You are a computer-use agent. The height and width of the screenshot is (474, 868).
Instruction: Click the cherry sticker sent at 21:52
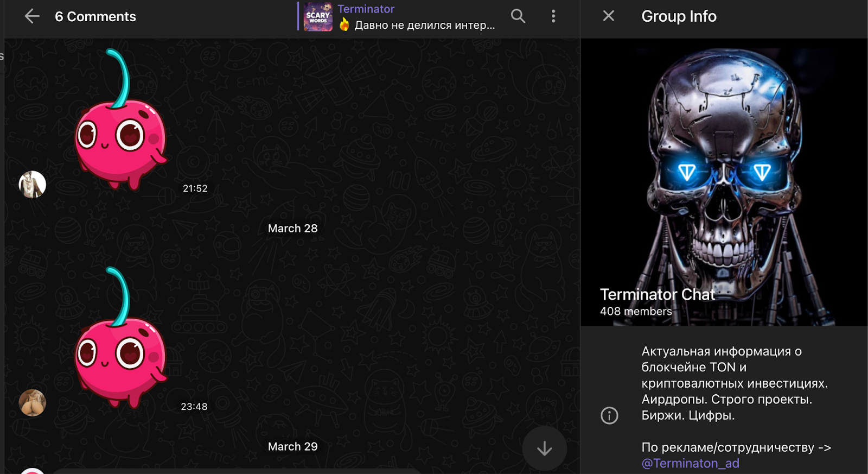tap(120, 119)
